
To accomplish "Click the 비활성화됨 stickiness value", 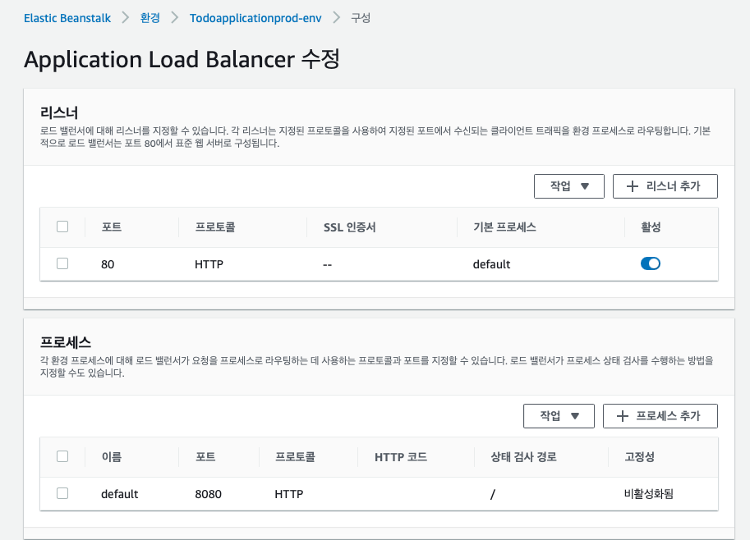I will pyautogui.click(x=649, y=494).
